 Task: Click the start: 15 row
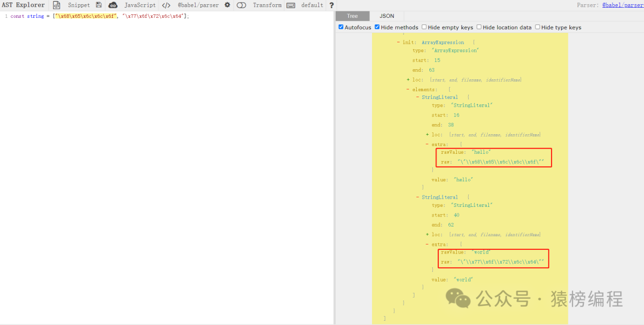(426, 60)
